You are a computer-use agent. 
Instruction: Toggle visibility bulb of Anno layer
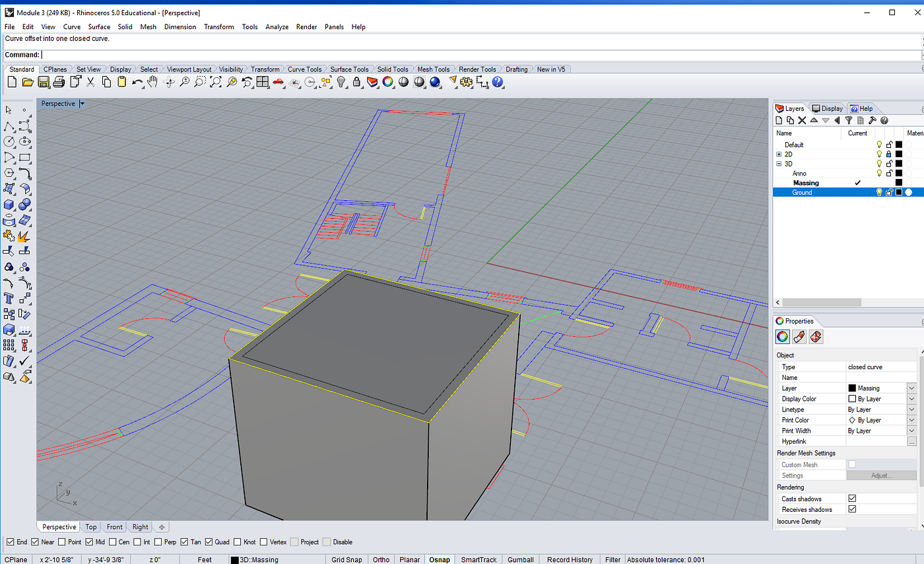[x=879, y=173]
